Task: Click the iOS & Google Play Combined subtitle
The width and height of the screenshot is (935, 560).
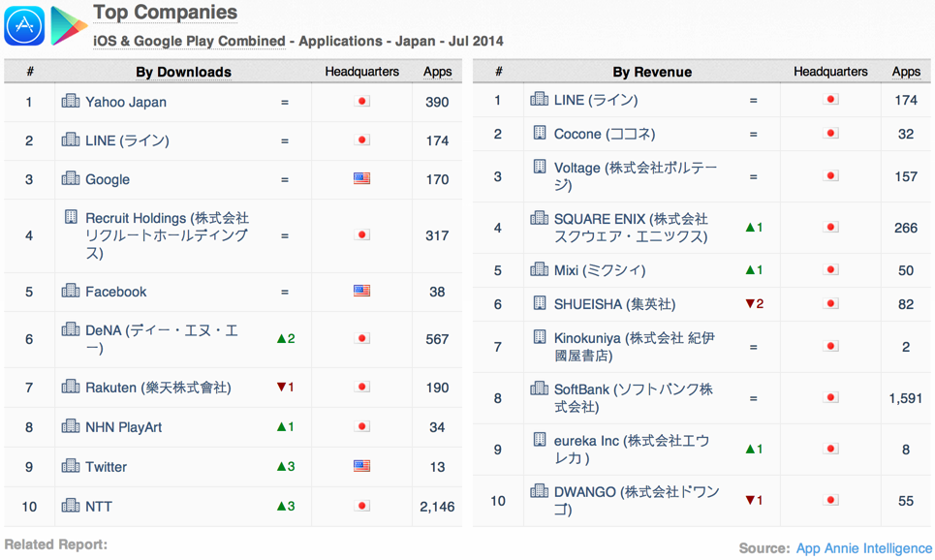Action: tap(189, 41)
